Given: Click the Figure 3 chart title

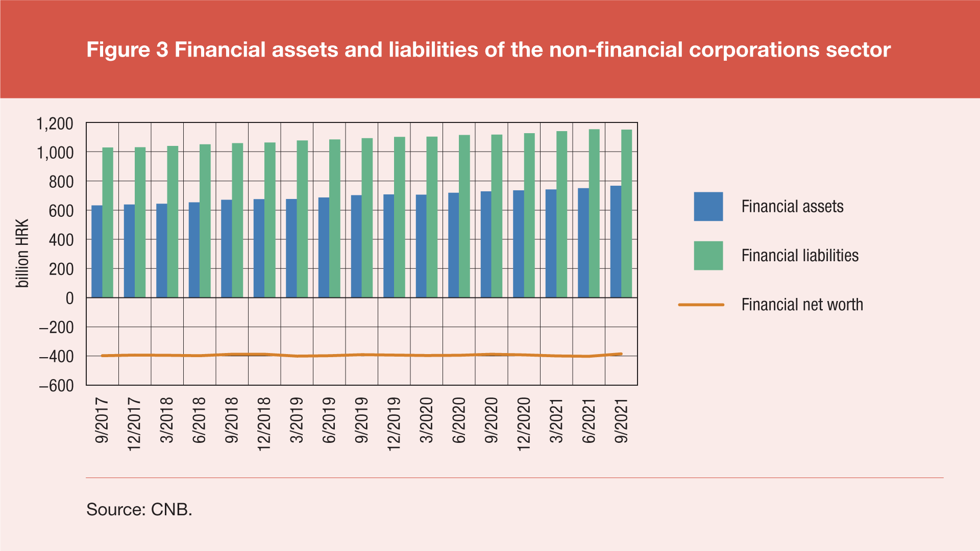Looking at the screenshot, I should click(488, 49).
